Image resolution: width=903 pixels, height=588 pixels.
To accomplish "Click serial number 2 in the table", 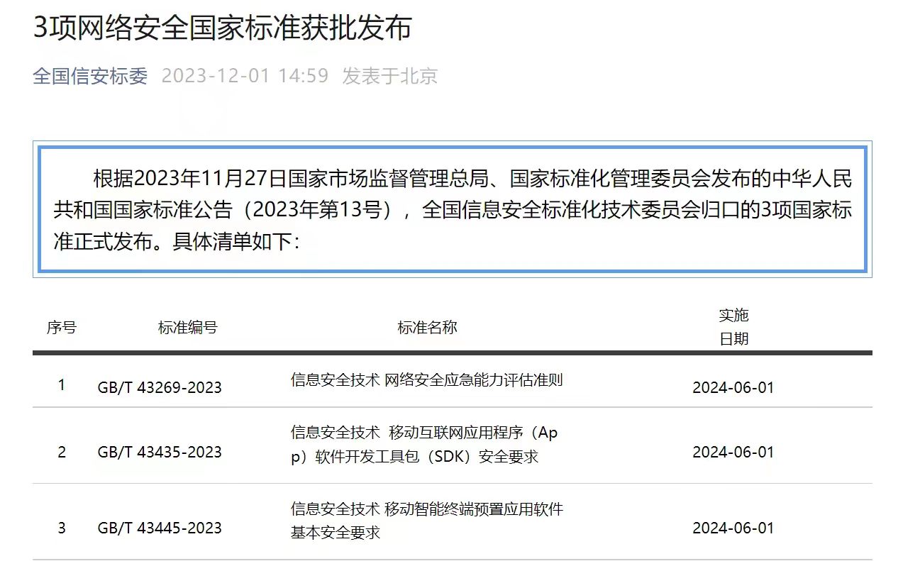I will click(x=62, y=453).
